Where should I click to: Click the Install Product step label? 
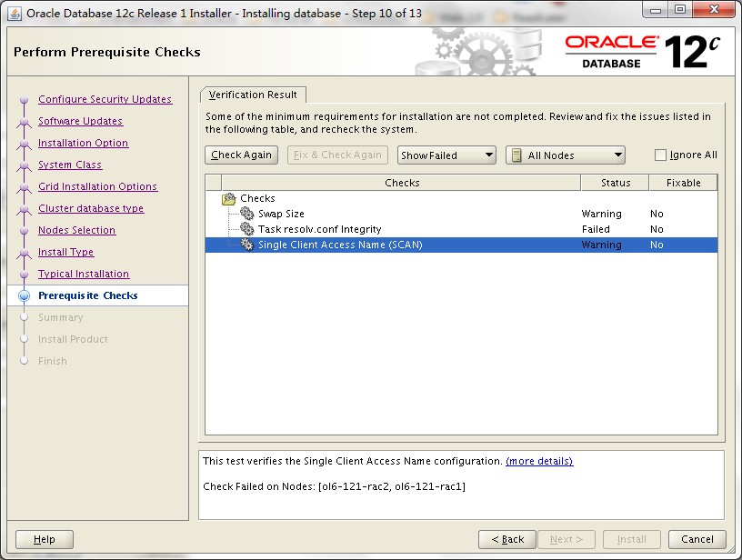pyautogui.click(x=73, y=339)
